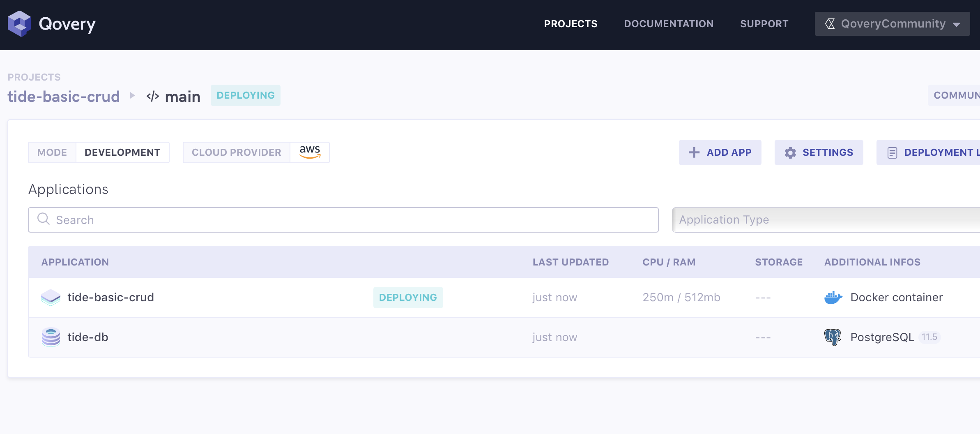Click the Applications heading
Screen dimensions: 980x434
[x=68, y=189]
